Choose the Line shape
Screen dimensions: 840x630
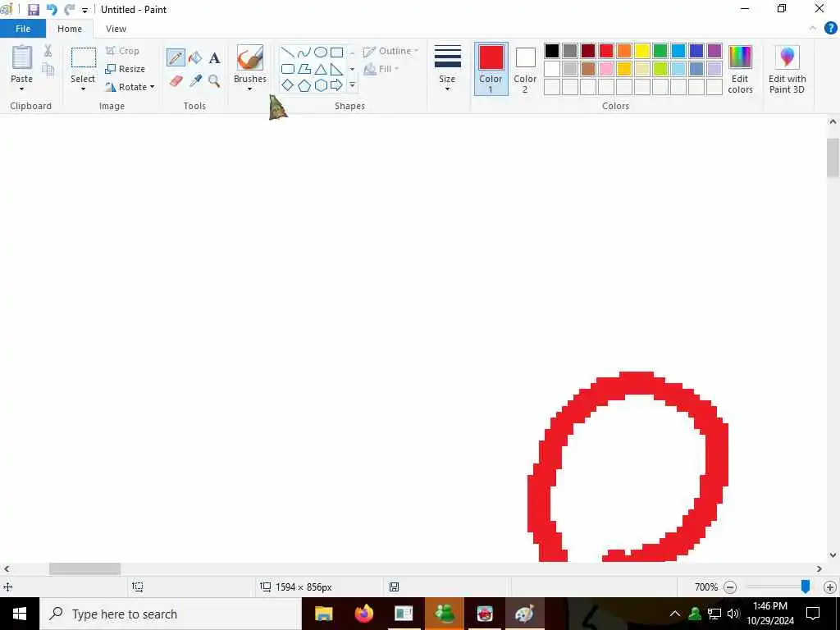[288, 52]
